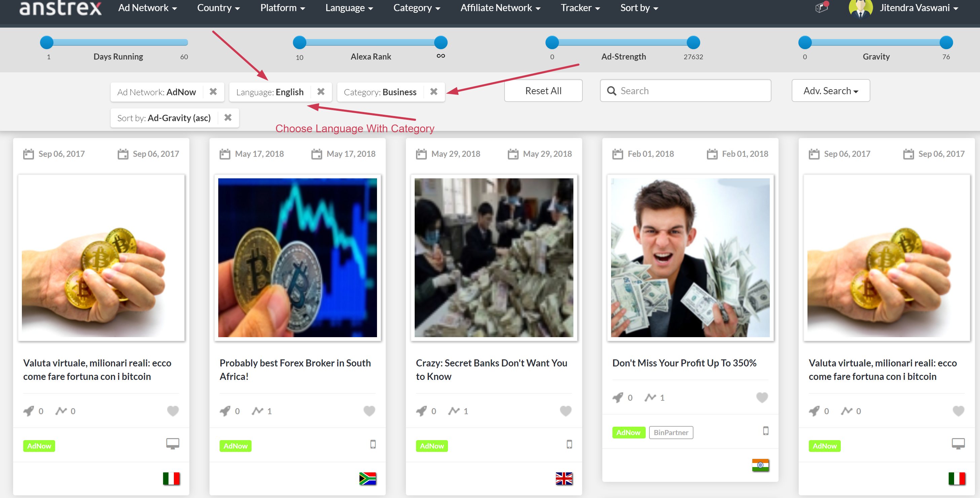Click the India flag icon

[760, 465]
